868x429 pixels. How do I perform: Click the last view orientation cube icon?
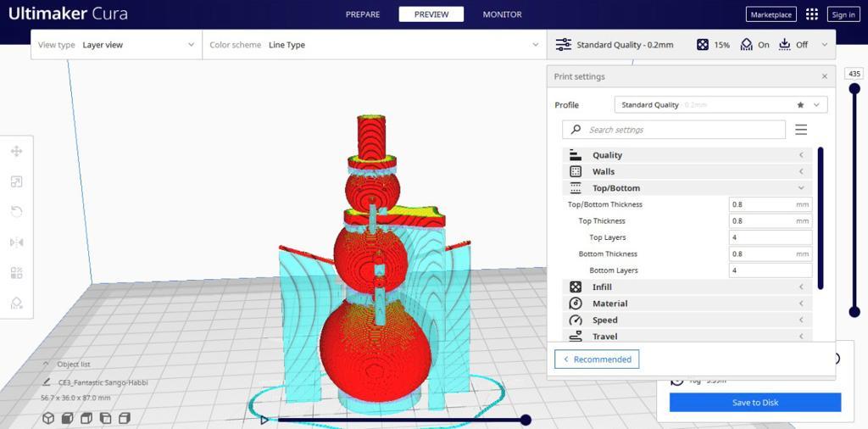click(x=125, y=418)
